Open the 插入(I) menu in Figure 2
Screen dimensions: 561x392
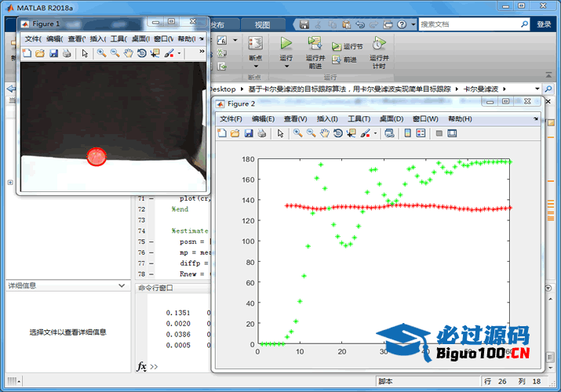(327, 119)
